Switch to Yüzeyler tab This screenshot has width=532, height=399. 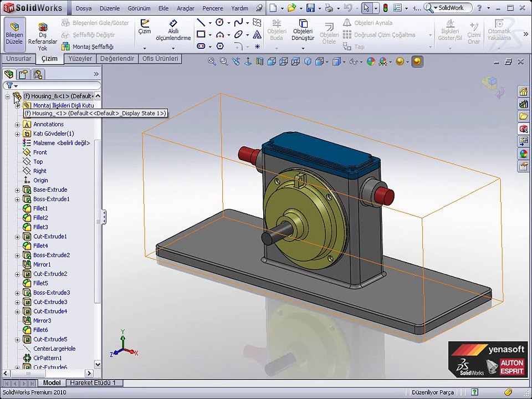(x=80, y=59)
